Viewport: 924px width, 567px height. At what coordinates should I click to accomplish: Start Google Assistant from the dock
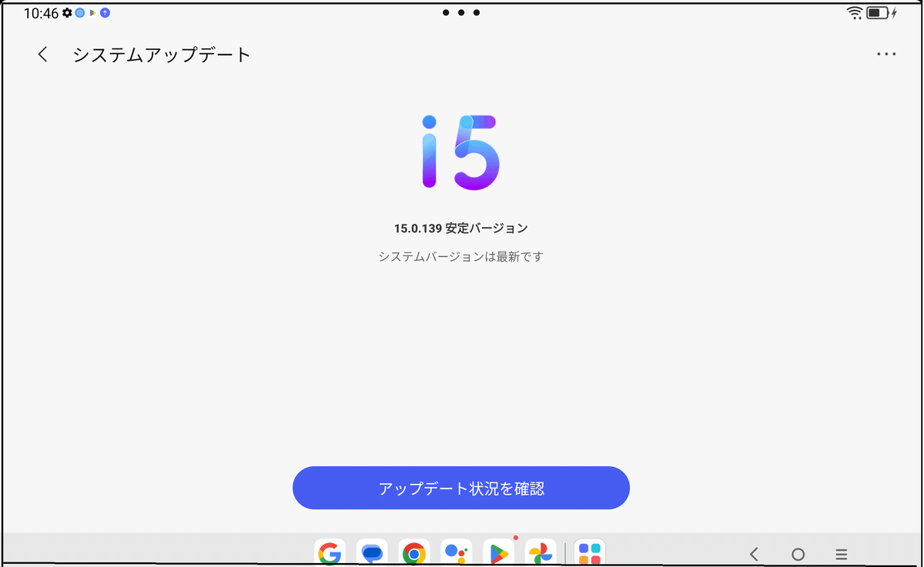[x=457, y=552]
